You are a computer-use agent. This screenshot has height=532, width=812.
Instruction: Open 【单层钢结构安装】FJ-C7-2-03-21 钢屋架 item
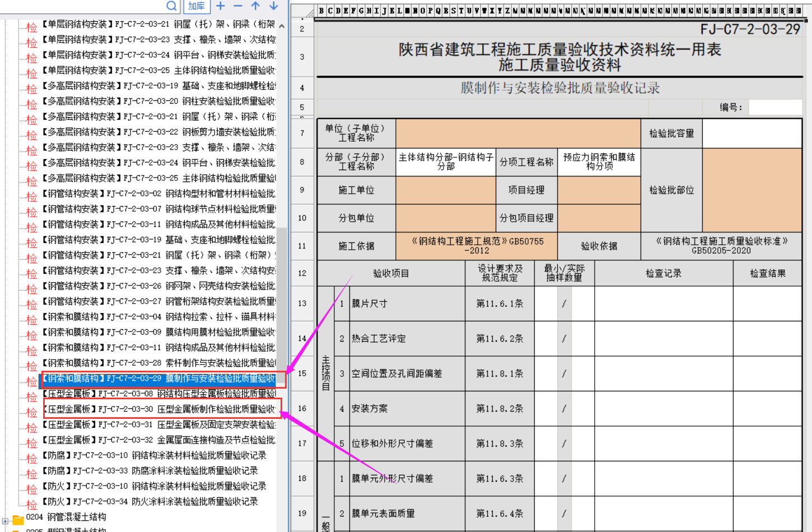[x=158, y=24]
